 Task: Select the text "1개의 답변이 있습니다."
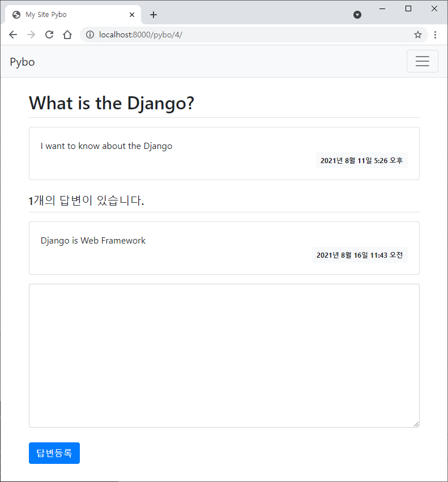click(87, 201)
